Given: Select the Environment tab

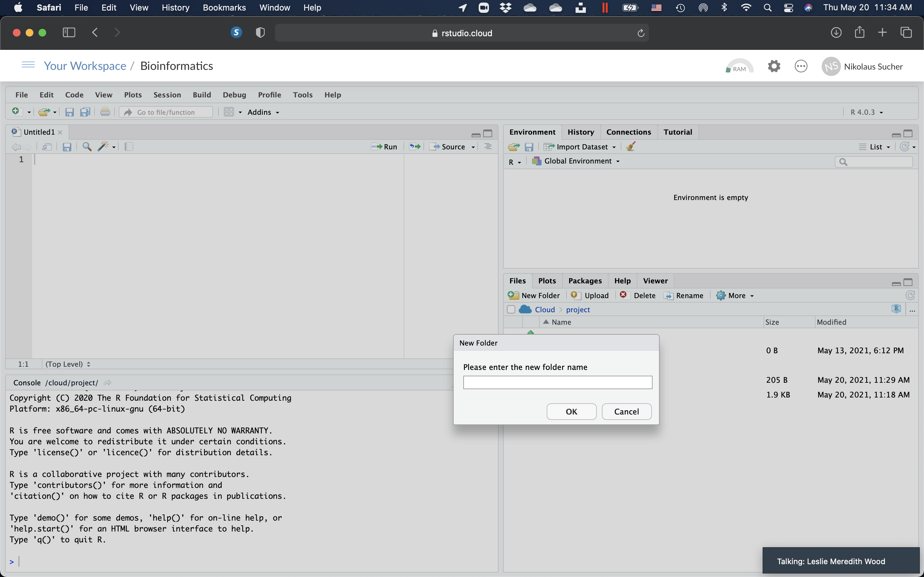Looking at the screenshot, I should pyautogui.click(x=532, y=132).
